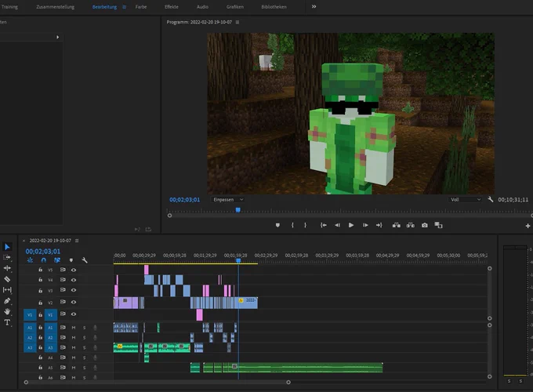Image resolution: width=533 pixels, height=392 pixels.
Task: Hide track V3 with eye icon
Action: click(x=74, y=290)
